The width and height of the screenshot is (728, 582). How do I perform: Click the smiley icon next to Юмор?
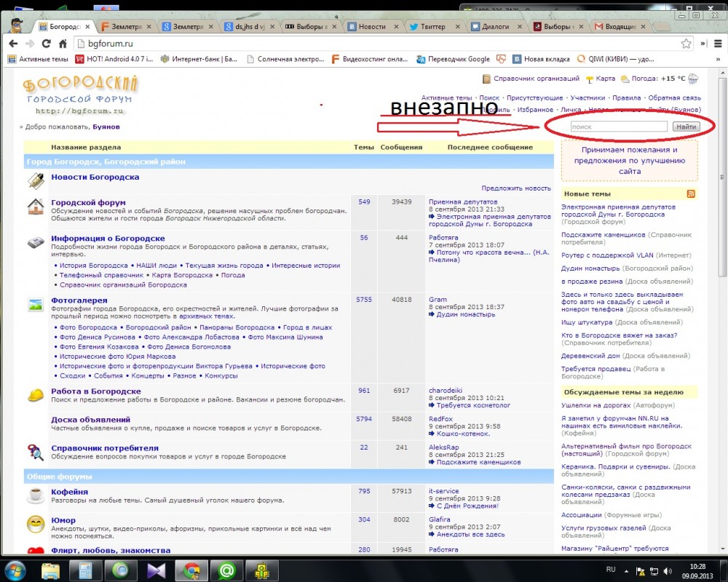[35, 524]
